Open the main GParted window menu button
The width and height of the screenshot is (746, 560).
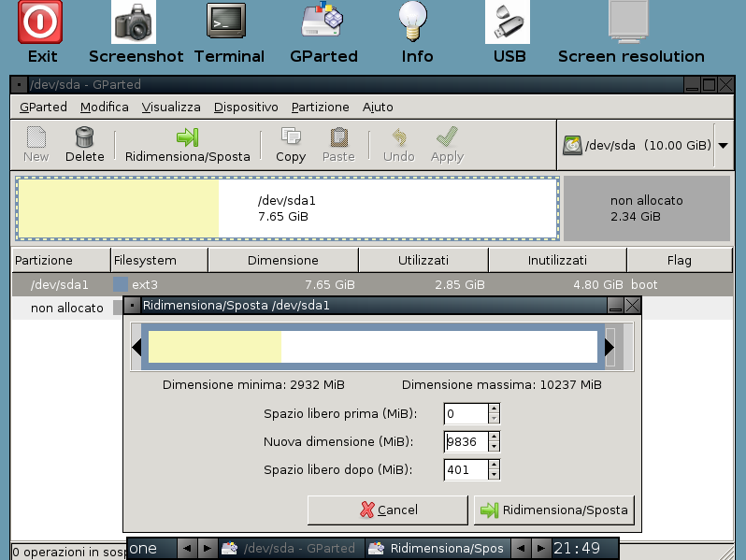click(x=19, y=85)
